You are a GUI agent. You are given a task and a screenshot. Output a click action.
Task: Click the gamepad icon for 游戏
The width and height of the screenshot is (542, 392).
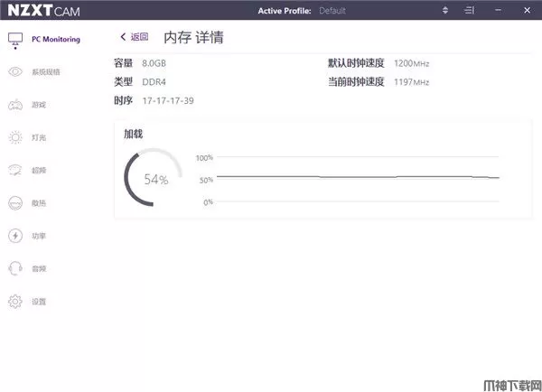click(15, 105)
